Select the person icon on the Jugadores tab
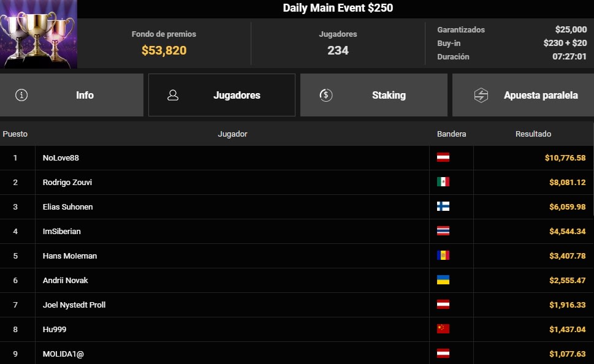 (x=173, y=95)
